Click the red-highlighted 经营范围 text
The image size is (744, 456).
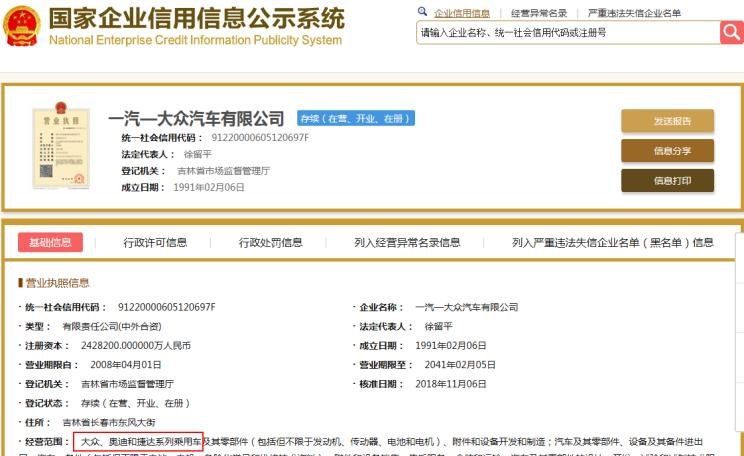pyautogui.click(x=139, y=440)
